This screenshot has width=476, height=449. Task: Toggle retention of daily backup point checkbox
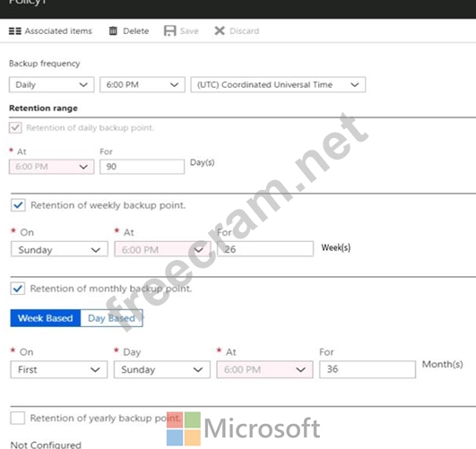(15, 128)
